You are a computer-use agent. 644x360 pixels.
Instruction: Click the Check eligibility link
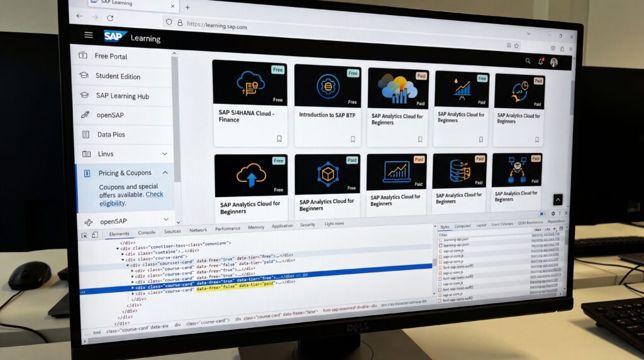[131, 198]
